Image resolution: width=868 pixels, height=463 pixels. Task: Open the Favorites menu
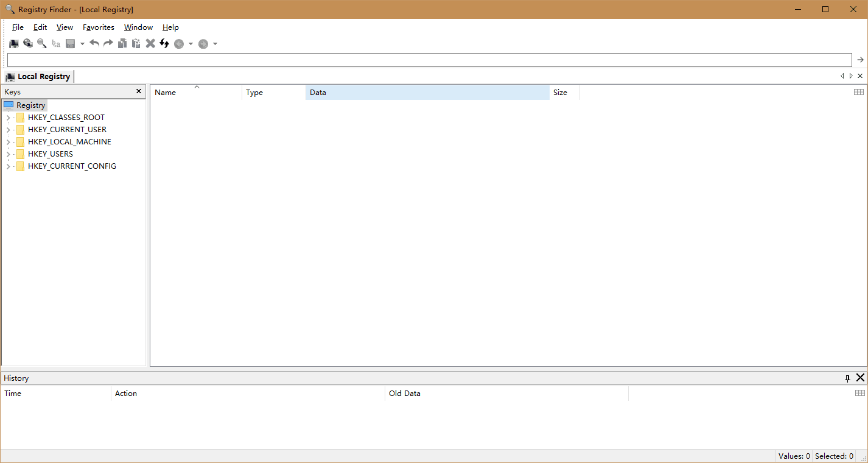pos(98,27)
